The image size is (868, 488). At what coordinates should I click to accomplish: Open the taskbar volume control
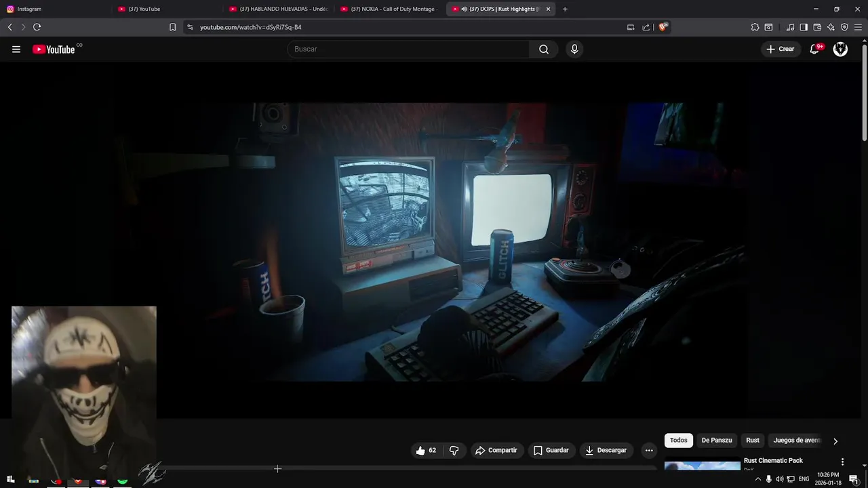[x=779, y=479]
